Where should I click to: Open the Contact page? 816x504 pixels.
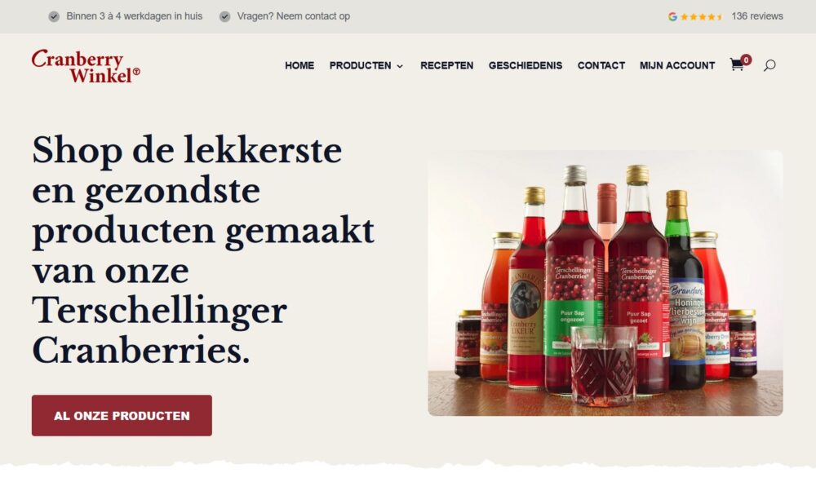pos(601,65)
